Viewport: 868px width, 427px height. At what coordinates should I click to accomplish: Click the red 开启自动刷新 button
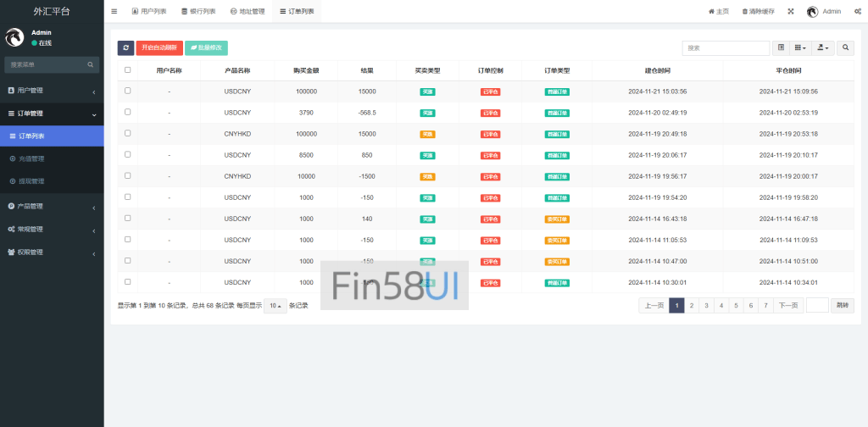coord(159,48)
